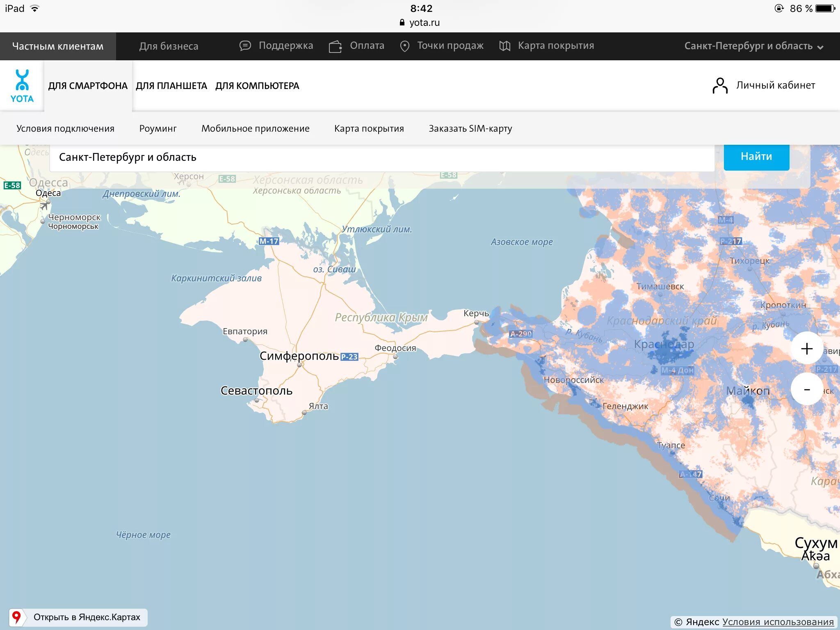This screenshot has width=840, height=630.
Task: Click the Wi-Fi status icon
Action: point(35,8)
